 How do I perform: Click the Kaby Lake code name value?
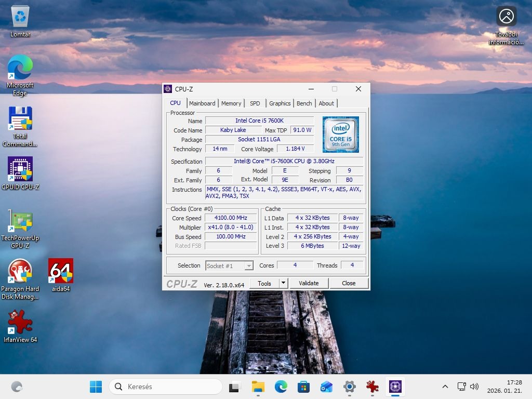[x=233, y=130]
